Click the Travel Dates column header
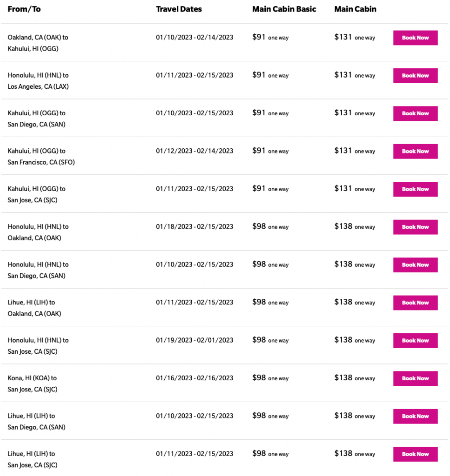450x476 pixels. 179,9
